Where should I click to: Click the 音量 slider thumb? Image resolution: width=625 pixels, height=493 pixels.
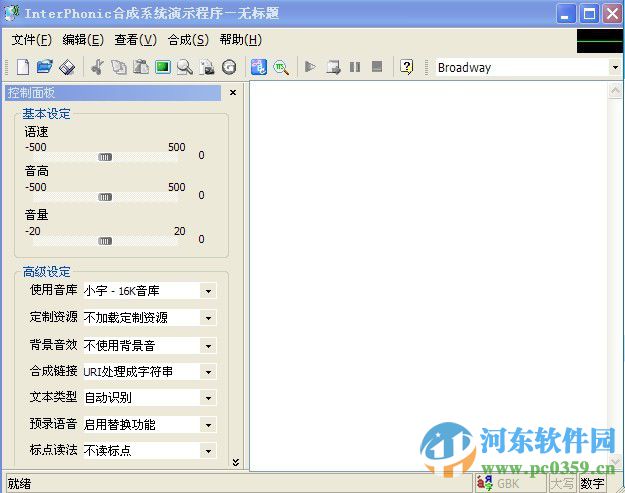point(105,241)
